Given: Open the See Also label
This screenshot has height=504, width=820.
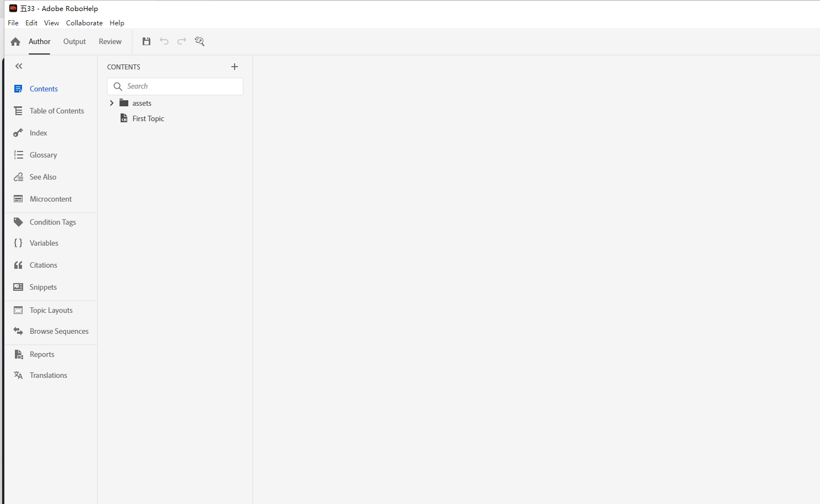Looking at the screenshot, I should 43,177.
